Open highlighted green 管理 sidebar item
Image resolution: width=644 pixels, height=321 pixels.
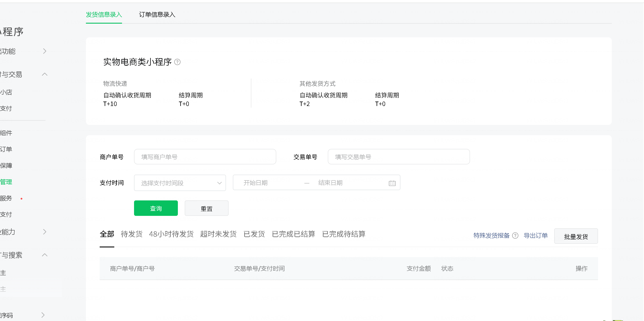tap(6, 182)
